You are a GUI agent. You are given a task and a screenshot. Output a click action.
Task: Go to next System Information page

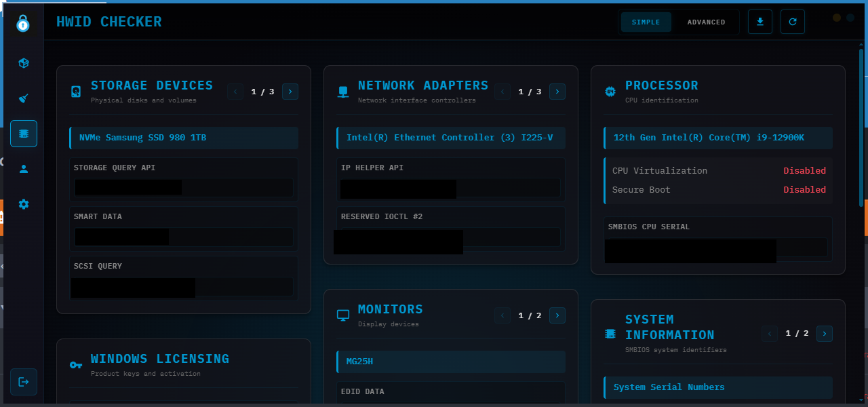pos(825,333)
